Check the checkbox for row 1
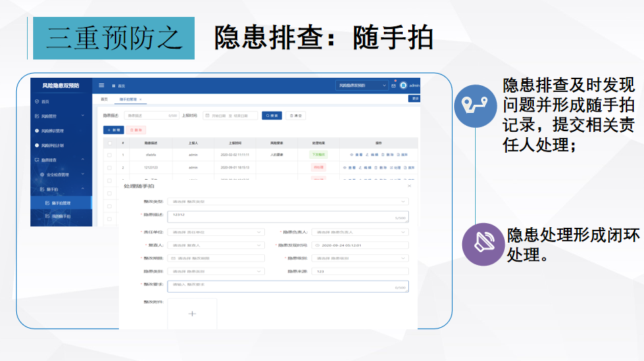644x361 pixels. coord(109,155)
